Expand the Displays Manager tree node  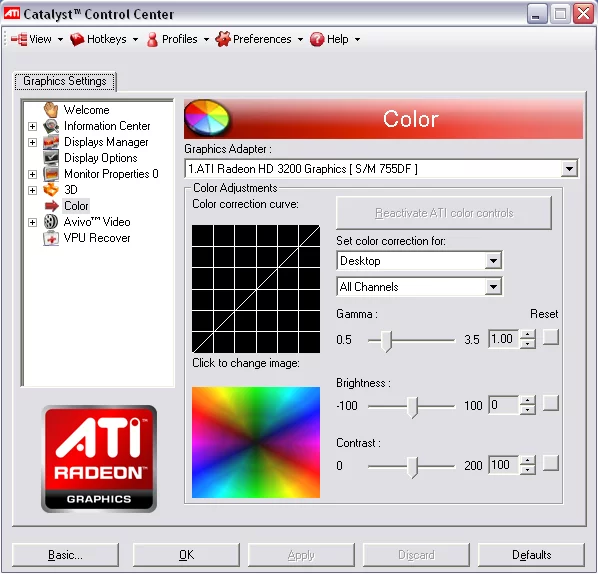click(x=32, y=142)
